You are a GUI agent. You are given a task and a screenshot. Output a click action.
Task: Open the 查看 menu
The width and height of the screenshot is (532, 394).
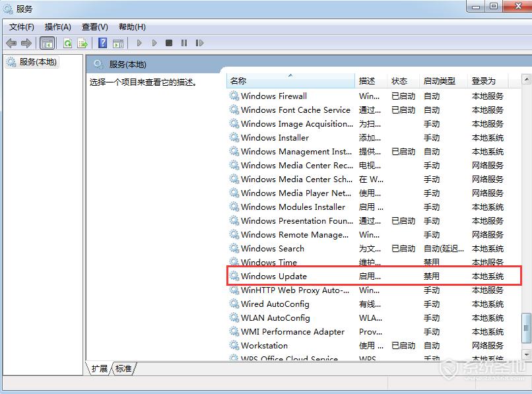pos(94,27)
